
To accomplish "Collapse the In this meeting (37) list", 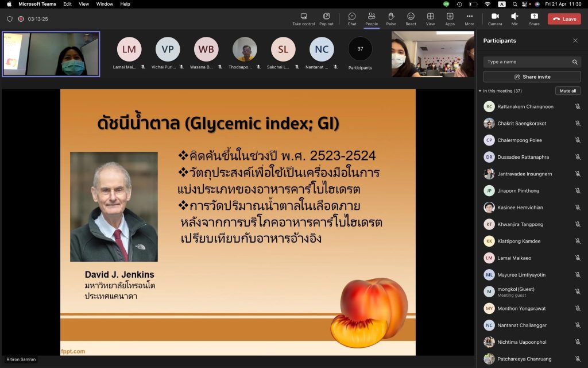I will tap(480, 91).
